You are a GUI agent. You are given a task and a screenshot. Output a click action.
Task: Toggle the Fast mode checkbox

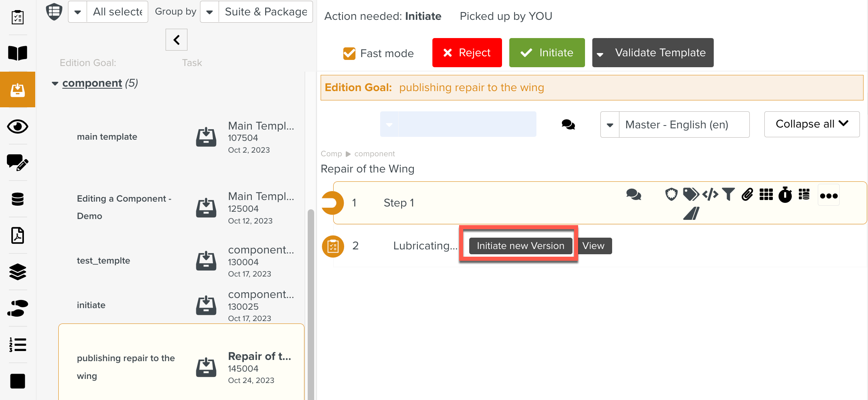tap(349, 53)
